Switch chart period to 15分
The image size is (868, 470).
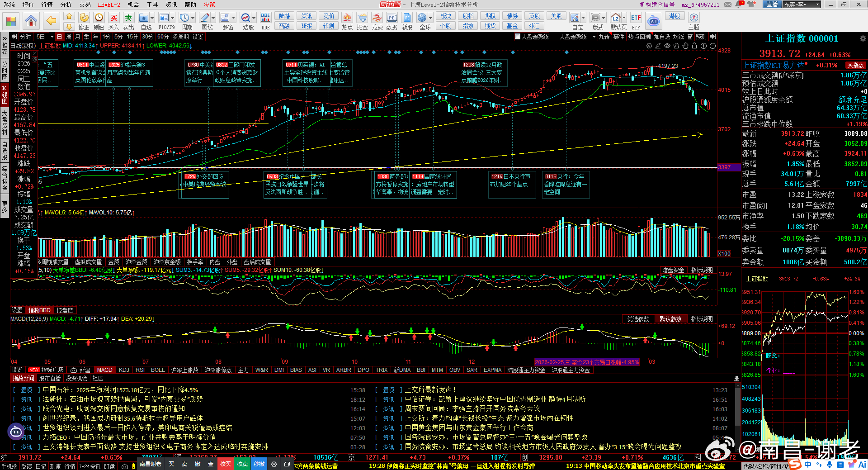click(132, 37)
